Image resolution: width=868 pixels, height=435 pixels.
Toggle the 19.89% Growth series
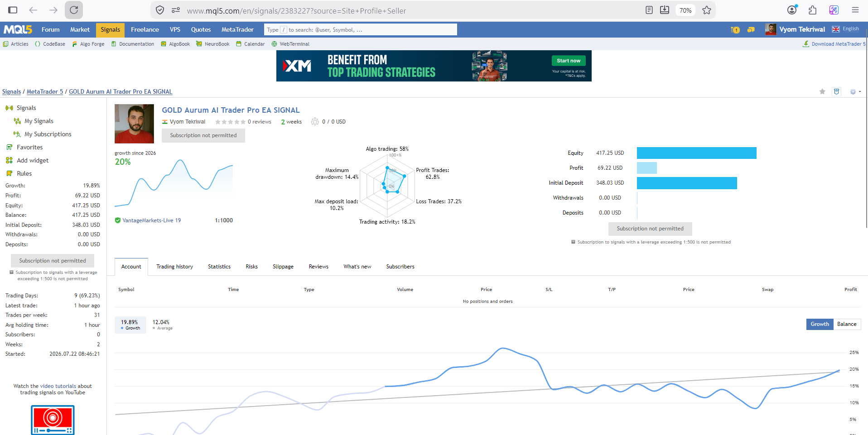(x=130, y=325)
